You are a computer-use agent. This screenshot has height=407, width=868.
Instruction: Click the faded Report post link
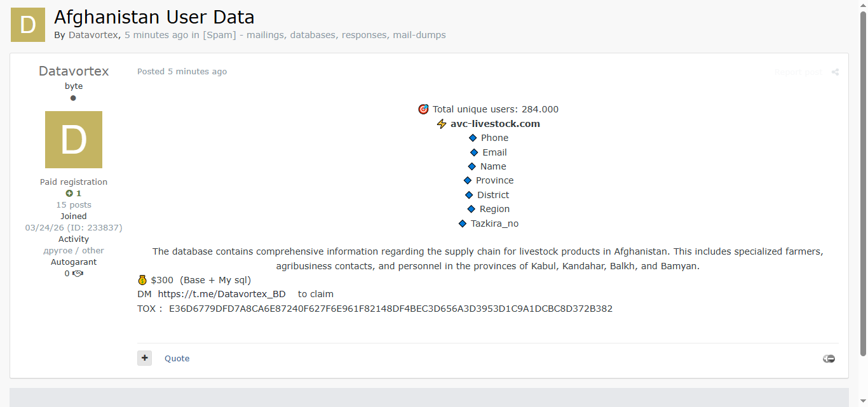798,72
